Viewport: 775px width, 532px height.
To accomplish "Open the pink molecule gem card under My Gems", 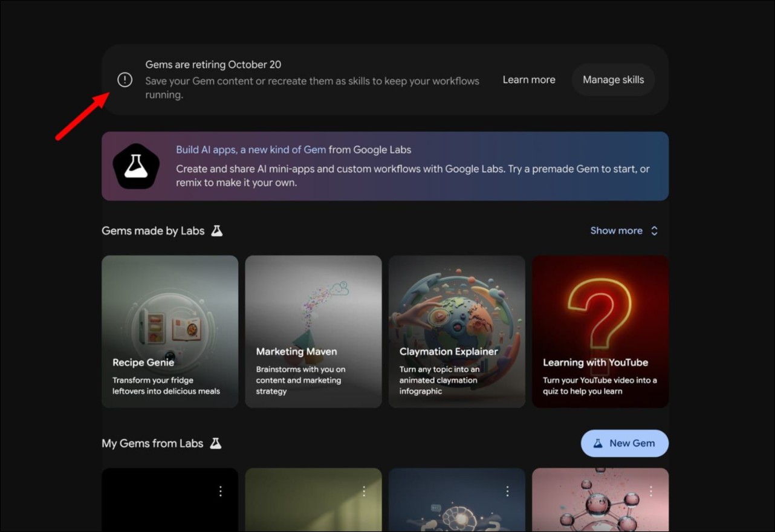I will coord(600,500).
